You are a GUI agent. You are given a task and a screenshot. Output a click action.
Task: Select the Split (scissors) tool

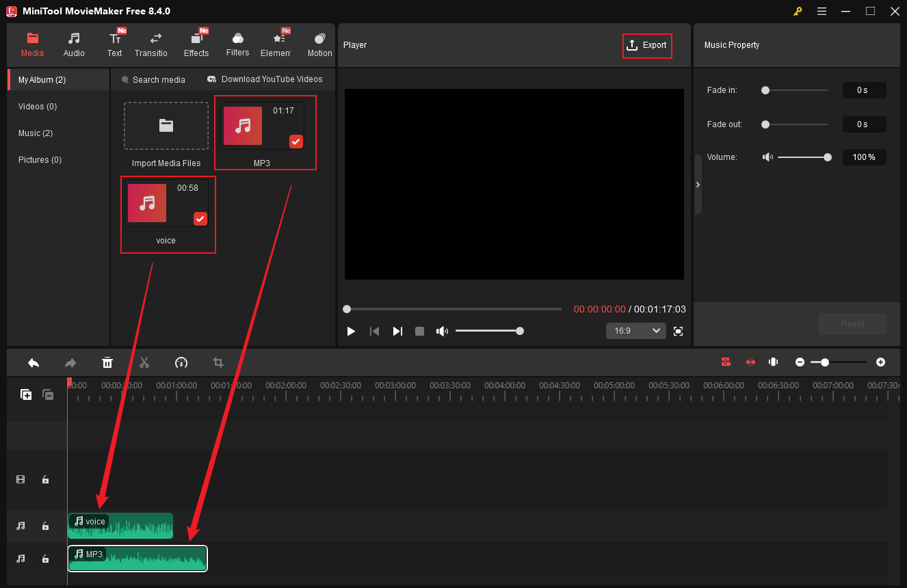coord(144,362)
